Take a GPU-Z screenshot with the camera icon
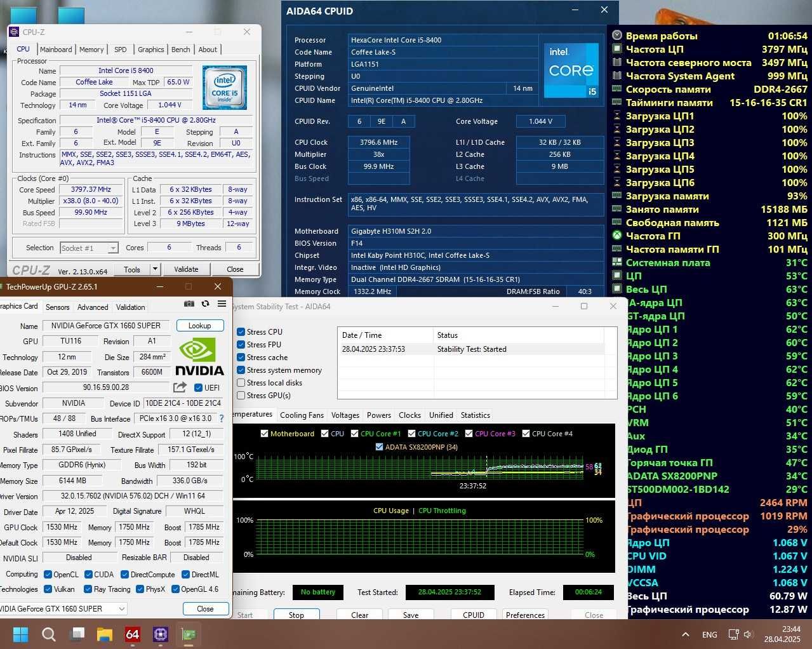The image size is (812, 649). coord(189,304)
